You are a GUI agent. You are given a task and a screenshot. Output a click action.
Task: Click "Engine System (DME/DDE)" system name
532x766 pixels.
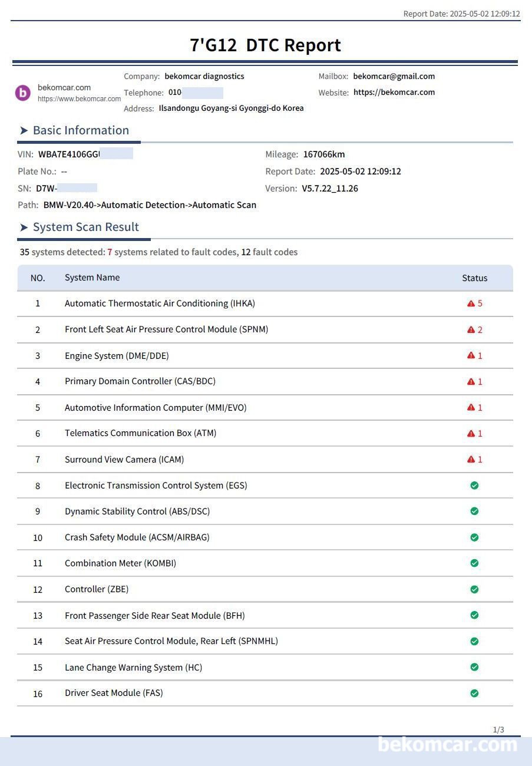click(117, 355)
